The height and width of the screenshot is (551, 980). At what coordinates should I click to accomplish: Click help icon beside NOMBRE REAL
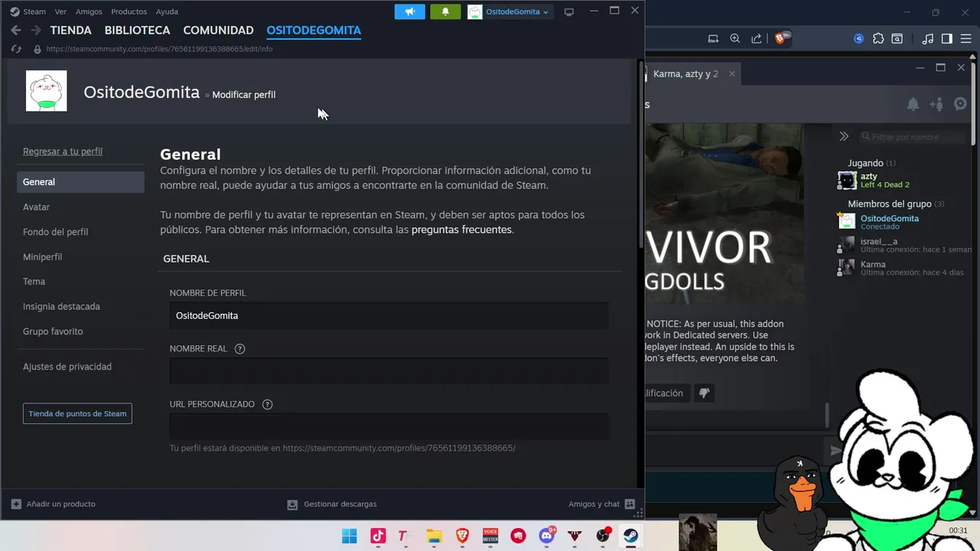coord(240,349)
